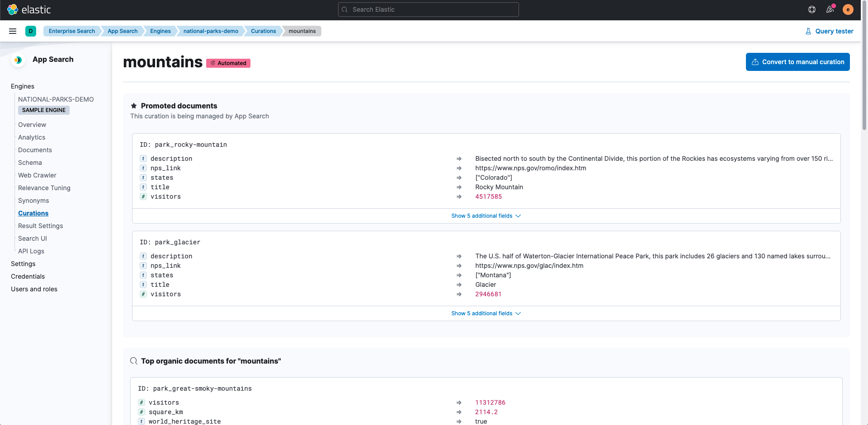Click the visitors value 4517585
The width and height of the screenshot is (868, 425).
click(488, 196)
